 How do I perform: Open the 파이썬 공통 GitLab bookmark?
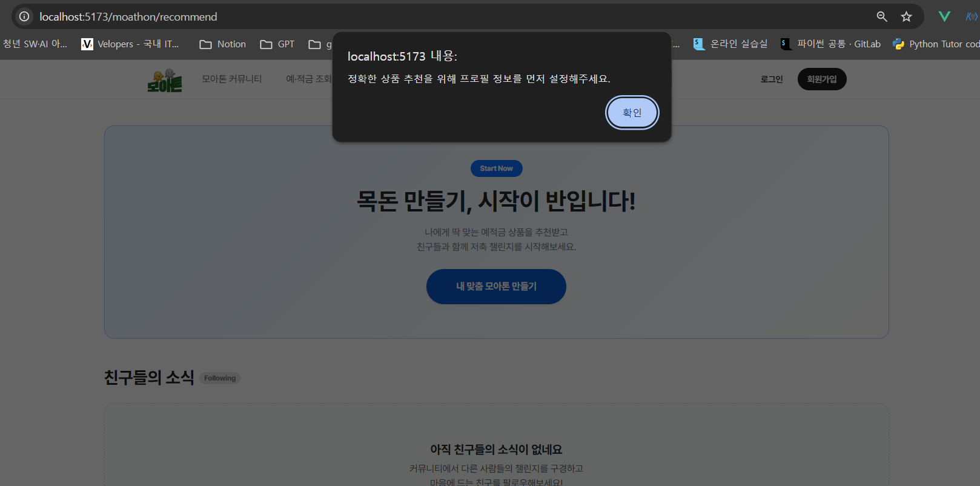point(830,44)
